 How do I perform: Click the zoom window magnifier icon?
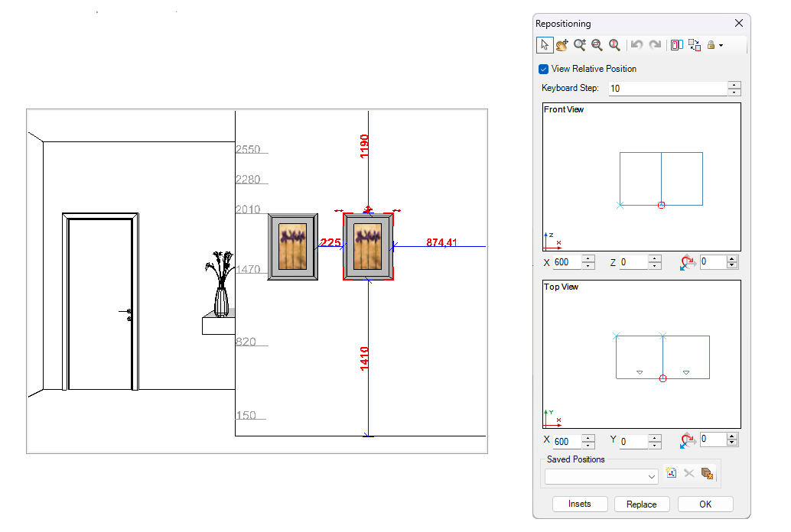pos(597,45)
